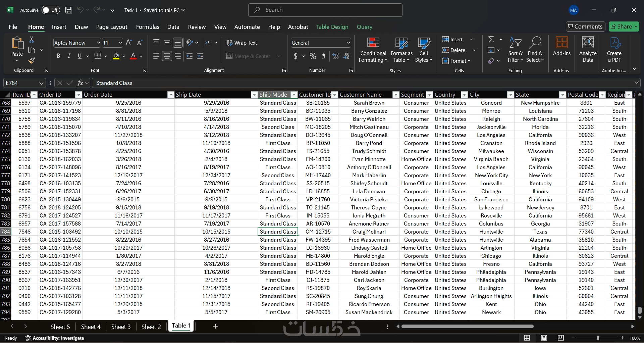The width and height of the screenshot is (644, 343).
Task: Click Accessibility: Investigate in status bar
Action: tap(55, 338)
